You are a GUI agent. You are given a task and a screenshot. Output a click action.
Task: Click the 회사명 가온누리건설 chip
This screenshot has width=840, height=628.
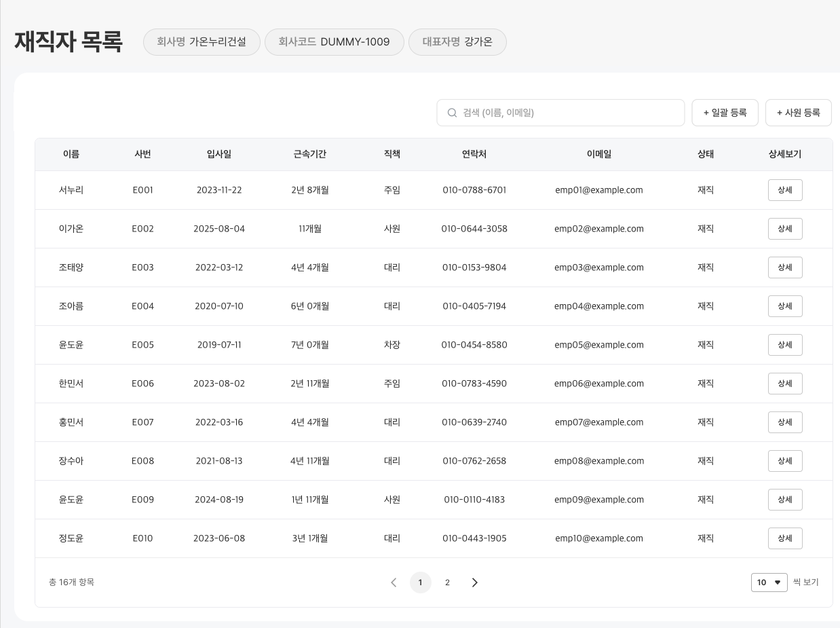pos(202,42)
